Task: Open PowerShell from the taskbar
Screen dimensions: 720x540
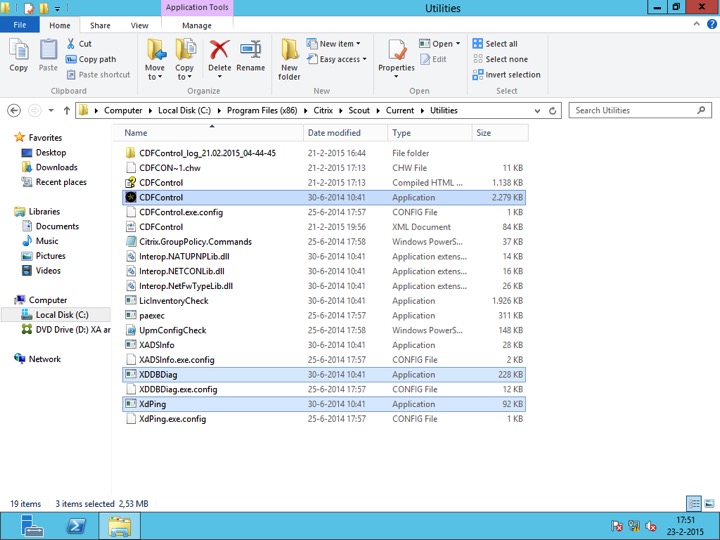Action: coord(76,526)
